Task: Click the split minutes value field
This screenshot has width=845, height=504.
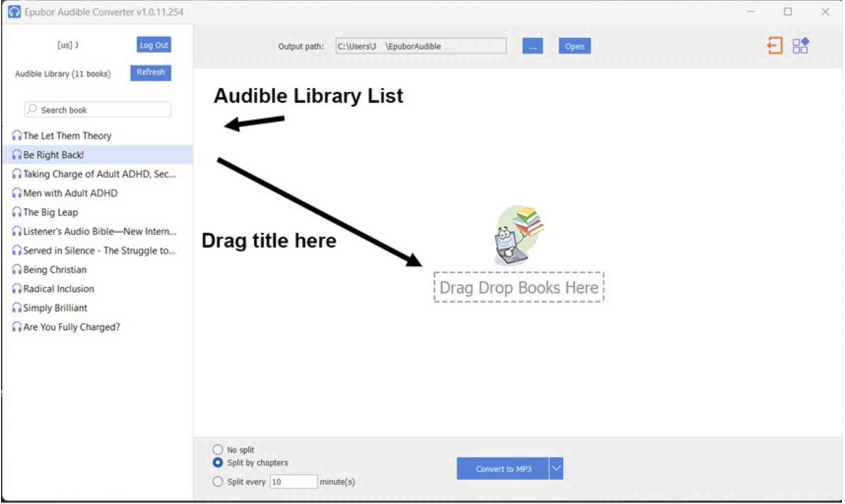Action: click(x=293, y=481)
